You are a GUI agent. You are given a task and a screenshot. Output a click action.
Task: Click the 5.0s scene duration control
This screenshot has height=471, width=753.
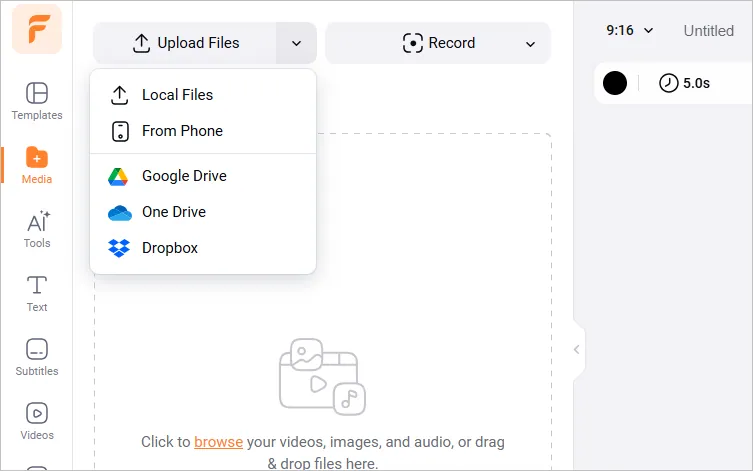684,83
